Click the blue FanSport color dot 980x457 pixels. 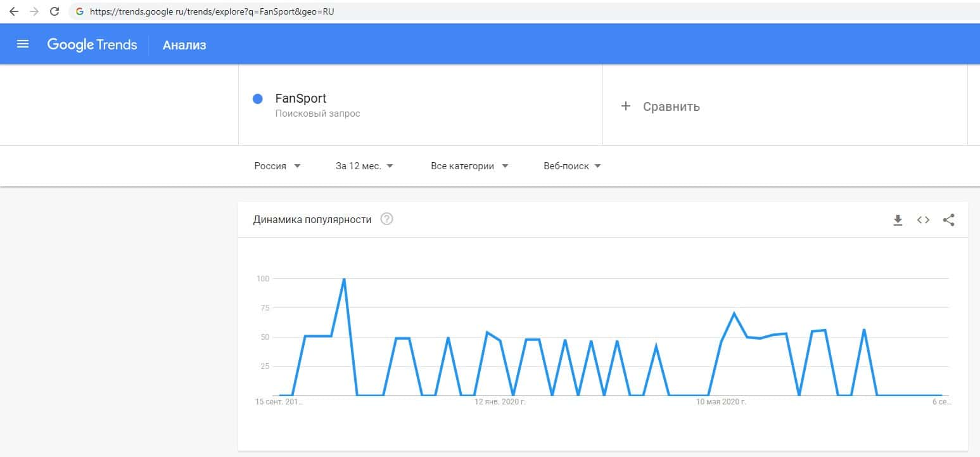[258, 99]
